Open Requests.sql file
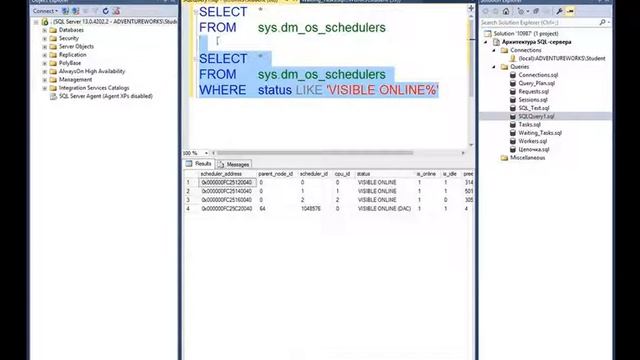The image size is (640, 360). click(x=533, y=91)
